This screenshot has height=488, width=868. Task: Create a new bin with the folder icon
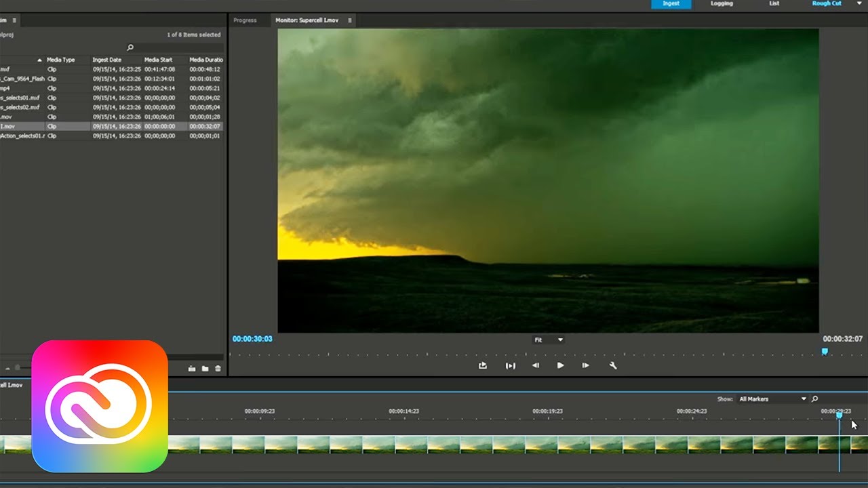click(x=205, y=369)
